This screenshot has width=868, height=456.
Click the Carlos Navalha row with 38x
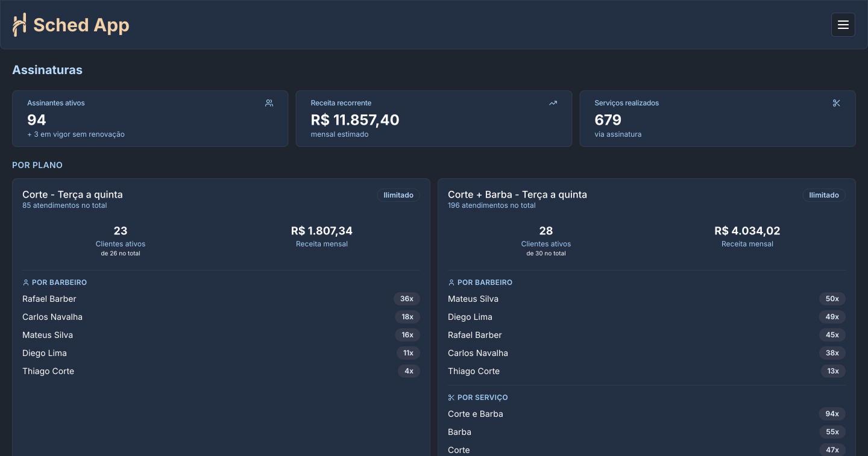click(x=647, y=353)
